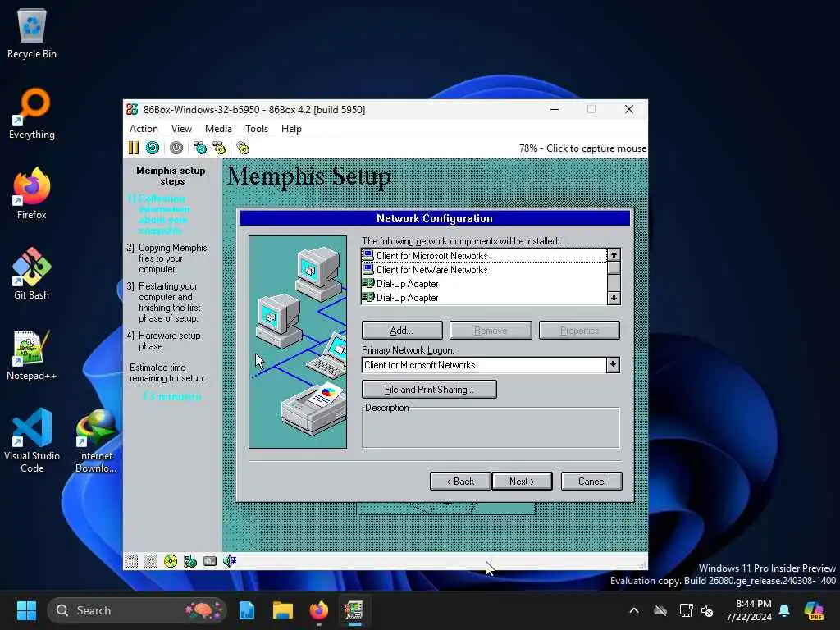Image resolution: width=840 pixels, height=630 pixels.
Task: Click the taskbar Microsoft Store-like blue icon
Action: point(246,610)
